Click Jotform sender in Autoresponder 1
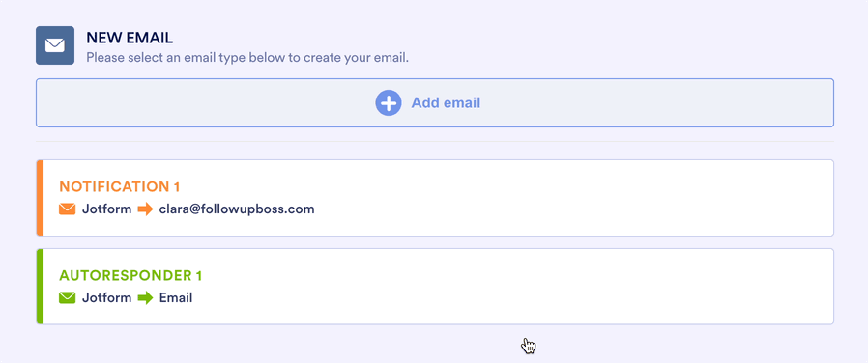The image size is (868, 363). tap(107, 297)
